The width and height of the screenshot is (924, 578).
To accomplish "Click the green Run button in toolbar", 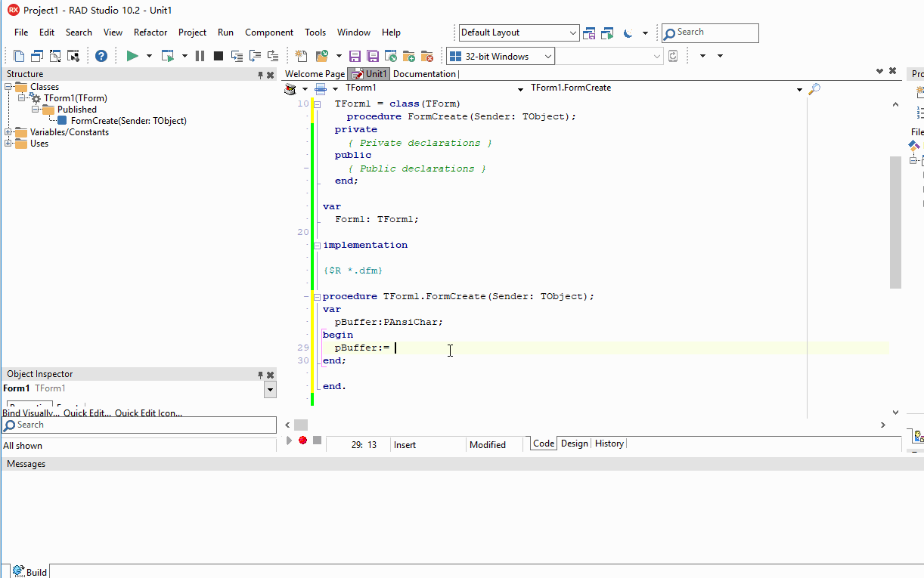I will pyautogui.click(x=132, y=56).
